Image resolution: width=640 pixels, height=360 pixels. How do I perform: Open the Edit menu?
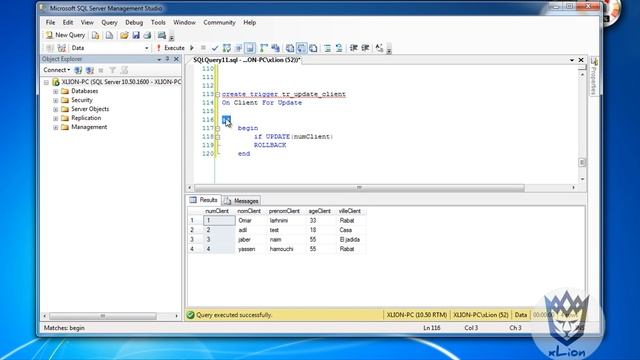(68, 22)
